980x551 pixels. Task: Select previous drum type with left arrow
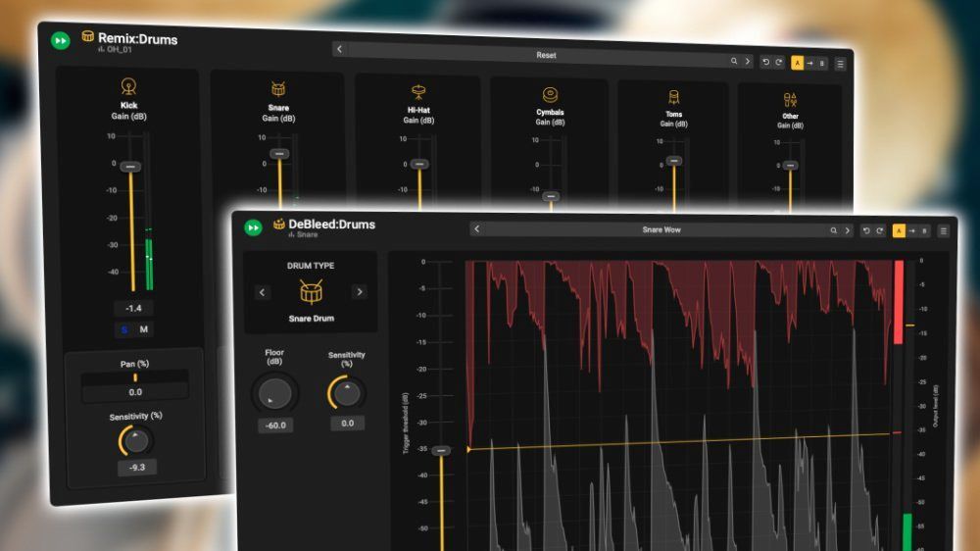(x=262, y=292)
